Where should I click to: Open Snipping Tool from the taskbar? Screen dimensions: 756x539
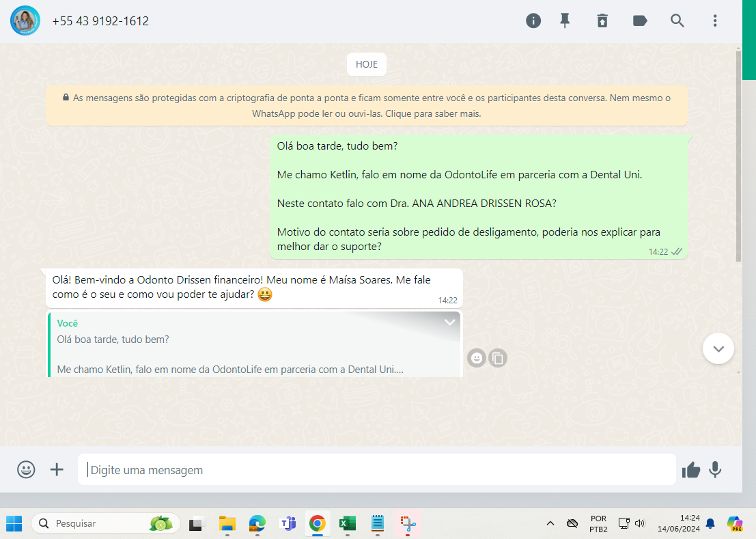click(408, 523)
